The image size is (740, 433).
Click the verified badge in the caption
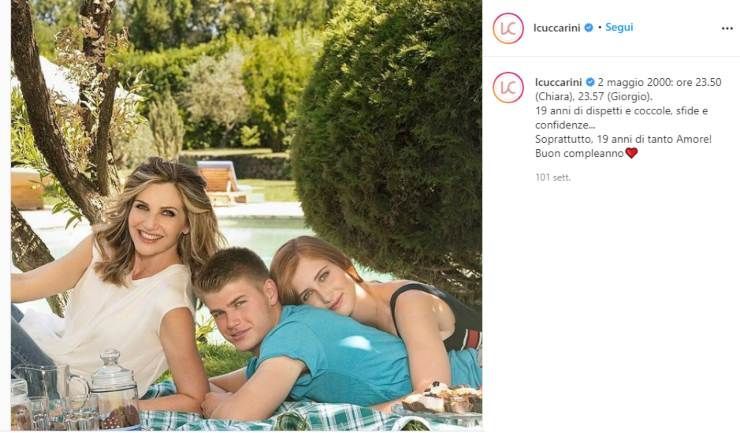[590, 82]
